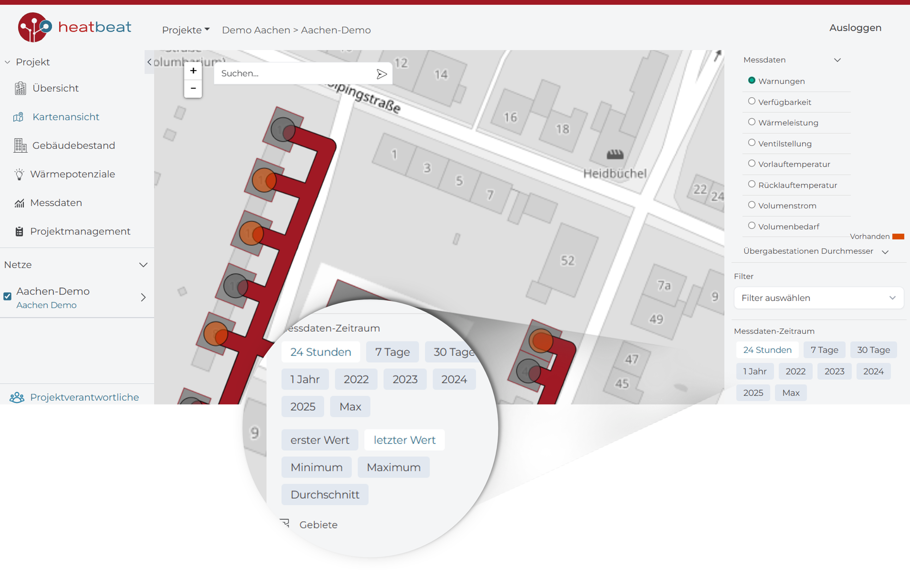Image resolution: width=910 pixels, height=588 pixels.
Task: Click the heatbeat logo icon
Action: (34, 27)
